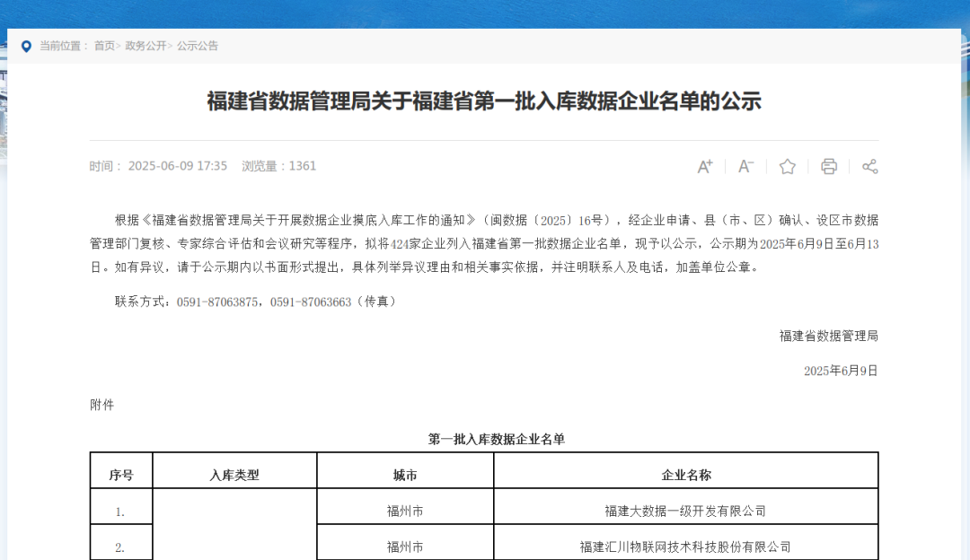
Task: Select the 序号 column header
Action: (121, 475)
